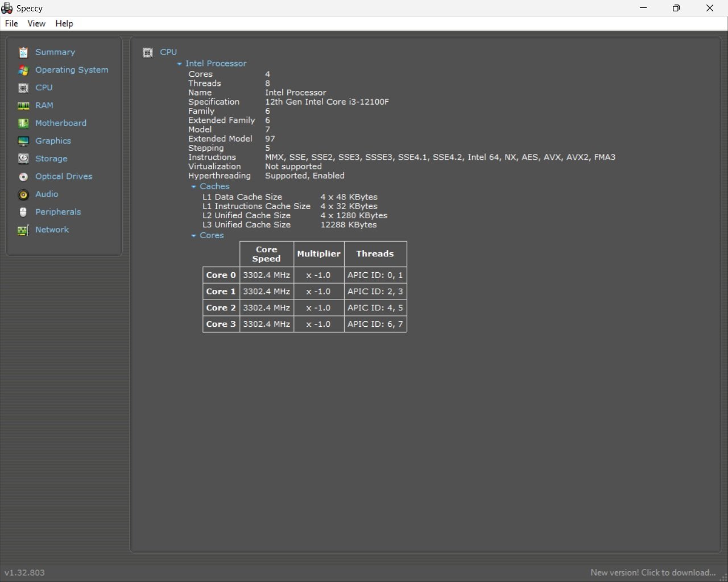Open the Motherboard section
Image resolution: width=728 pixels, height=582 pixels.
61,123
